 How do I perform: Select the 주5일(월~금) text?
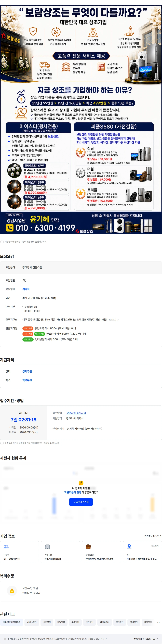point(31,307)
